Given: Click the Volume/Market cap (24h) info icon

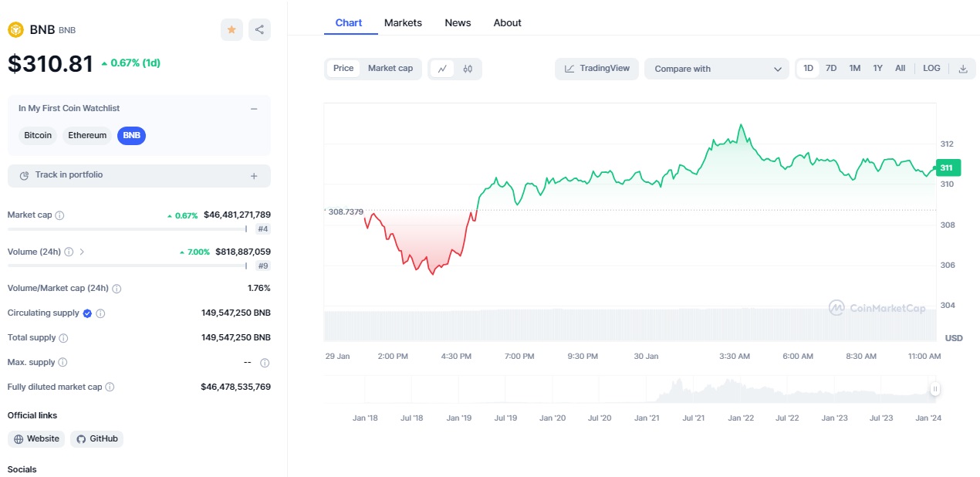Looking at the screenshot, I should 117,289.
